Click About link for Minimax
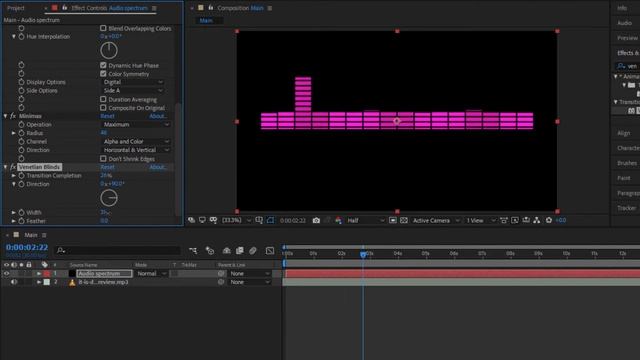640x360 pixels. coord(158,116)
